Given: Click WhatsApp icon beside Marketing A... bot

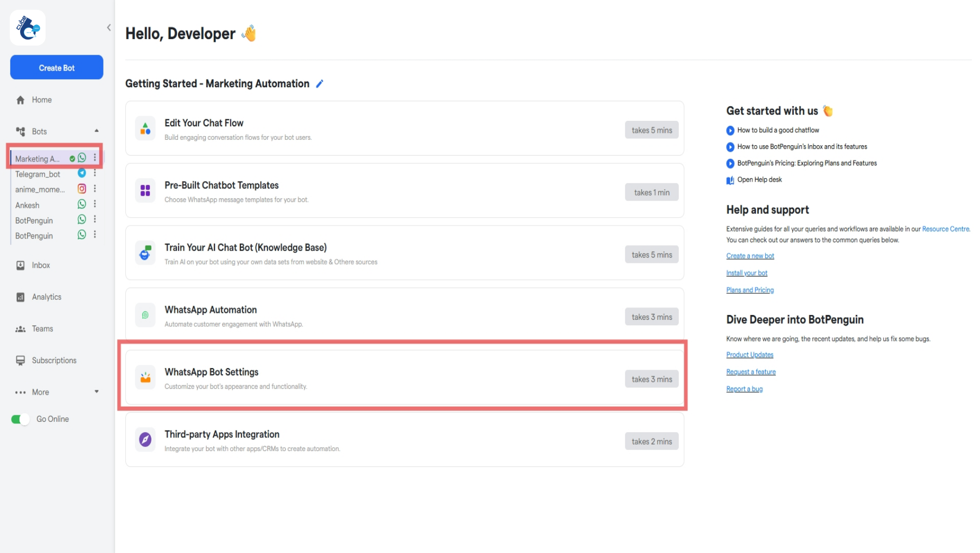Looking at the screenshot, I should click(x=82, y=158).
